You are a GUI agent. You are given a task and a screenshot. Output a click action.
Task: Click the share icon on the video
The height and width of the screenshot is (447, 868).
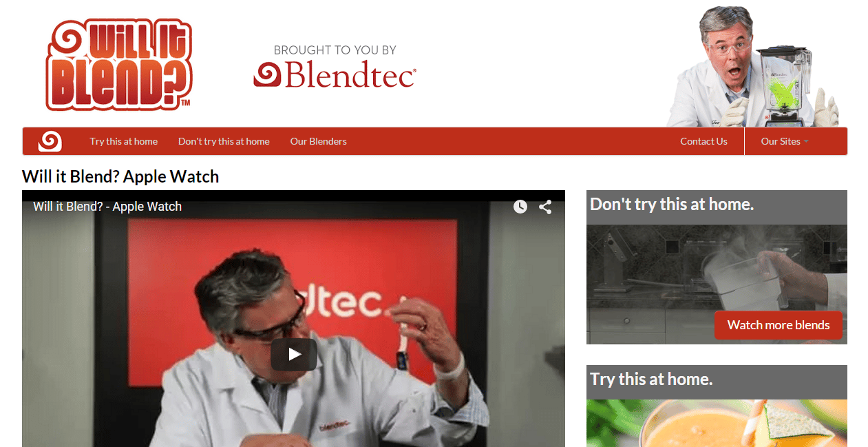(545, 207)
